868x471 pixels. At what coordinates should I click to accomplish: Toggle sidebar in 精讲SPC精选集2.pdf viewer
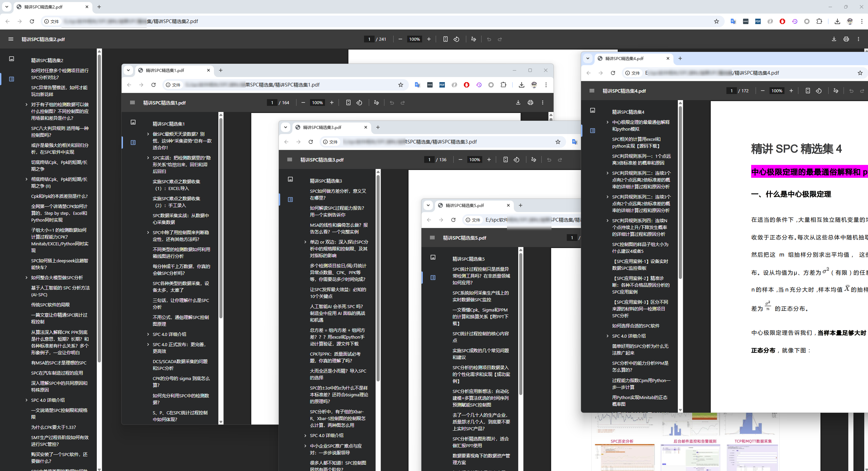pyautogui.click(x=11, y=39)
